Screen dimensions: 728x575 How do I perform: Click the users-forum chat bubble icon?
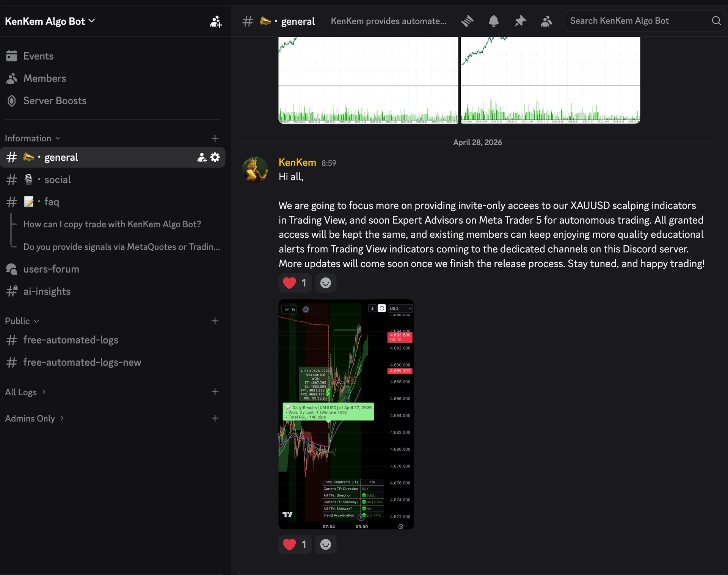[x=12, y=269]
